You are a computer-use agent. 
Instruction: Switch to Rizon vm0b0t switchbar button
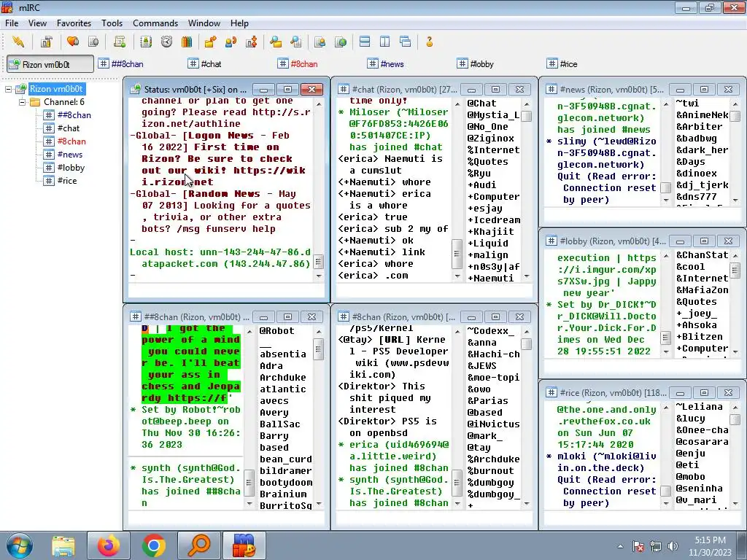[50, 64]
